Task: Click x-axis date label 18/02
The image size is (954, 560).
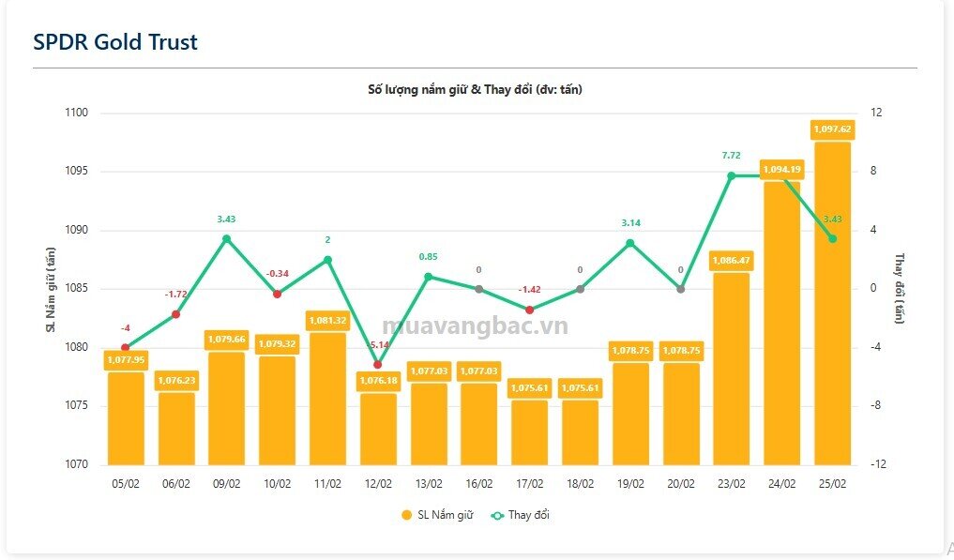Action: pyautogui.click(x=581, y=484)
